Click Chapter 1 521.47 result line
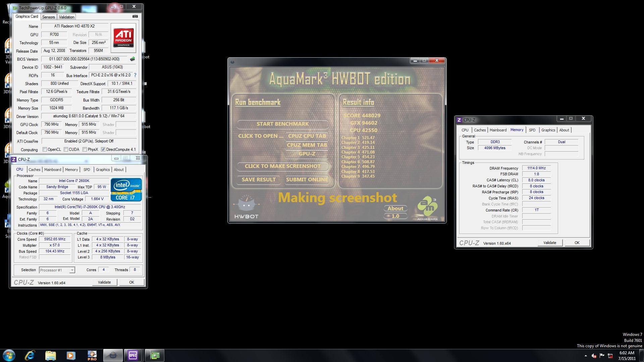644x362 pixels. [x=358, y=138]
